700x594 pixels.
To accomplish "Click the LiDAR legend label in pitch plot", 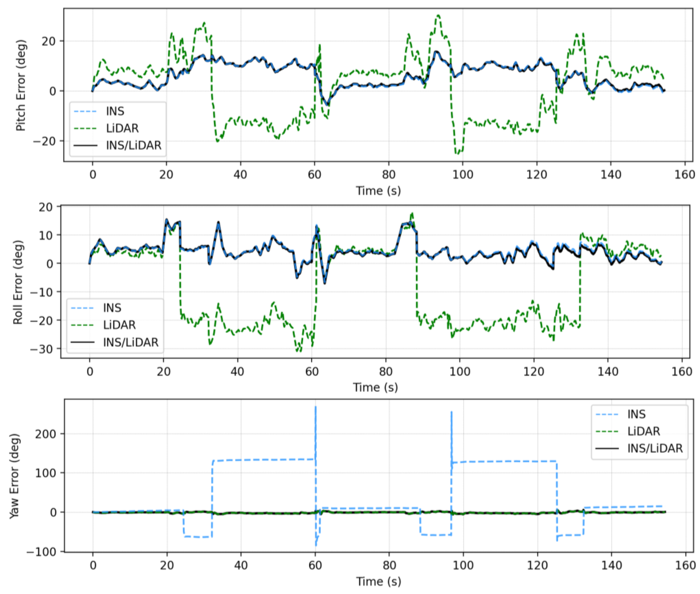I will pyautogui.click(x=122, y=128).
